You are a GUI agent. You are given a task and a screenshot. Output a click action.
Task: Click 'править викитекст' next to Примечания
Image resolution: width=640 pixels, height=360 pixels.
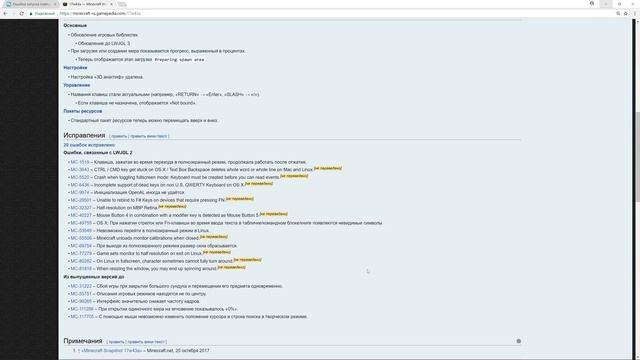coord(146,342)
